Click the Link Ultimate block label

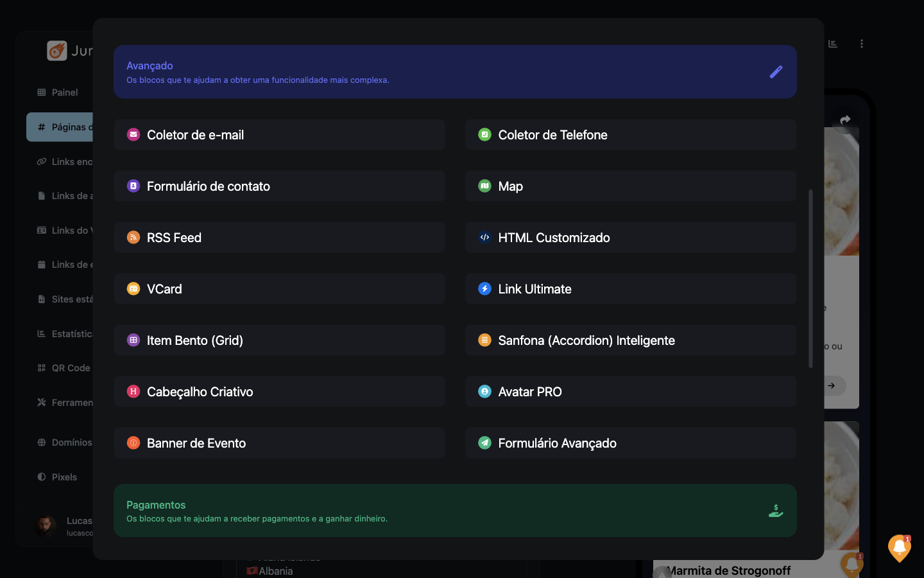535,289
